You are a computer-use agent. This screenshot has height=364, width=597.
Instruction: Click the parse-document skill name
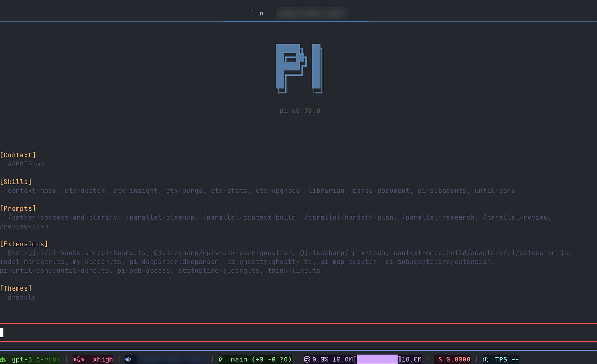(x=381, y=191)
